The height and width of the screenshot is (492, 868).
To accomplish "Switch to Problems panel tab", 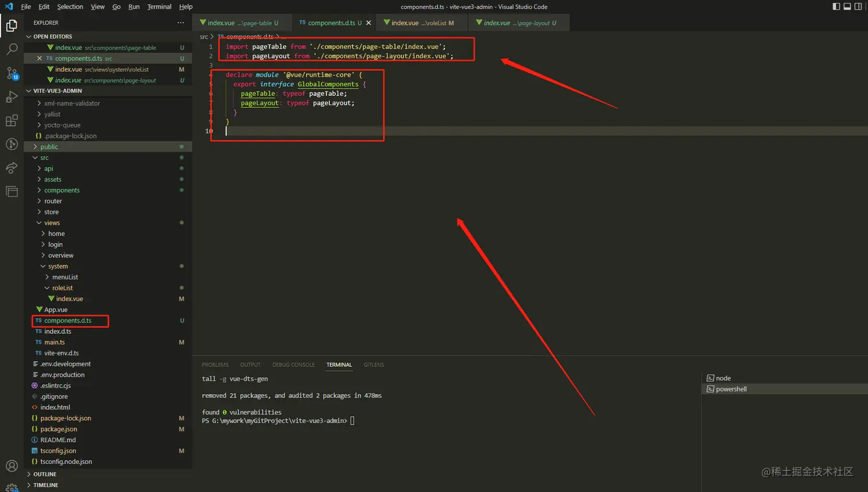I will tap(215, 365).
